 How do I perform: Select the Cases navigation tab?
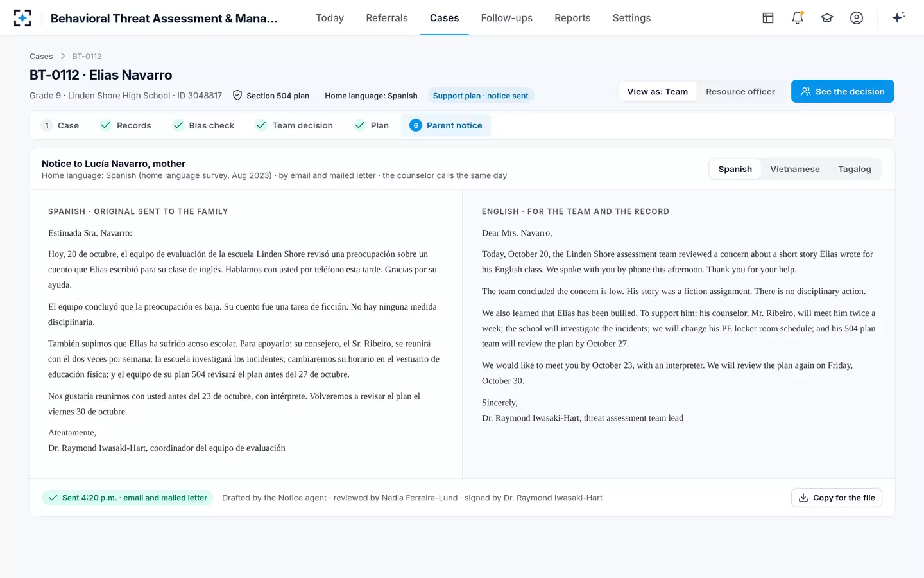coord(445,18)
